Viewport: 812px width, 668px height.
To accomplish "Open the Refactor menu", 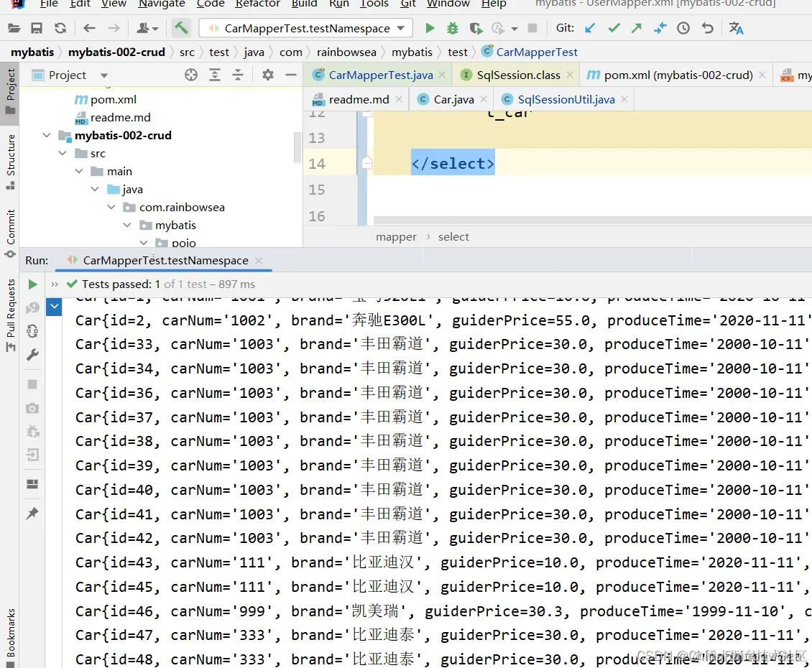I will pos(257,4).
